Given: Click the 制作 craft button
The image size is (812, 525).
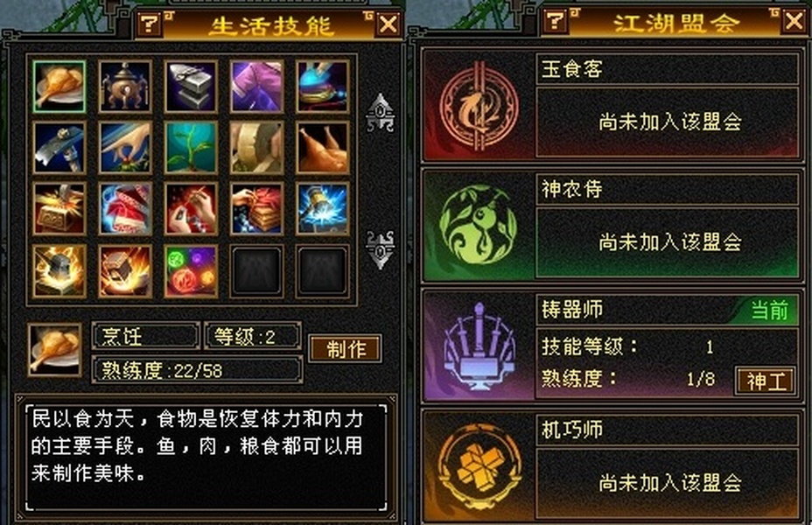Looking at the screenshot, I should 346,348.
